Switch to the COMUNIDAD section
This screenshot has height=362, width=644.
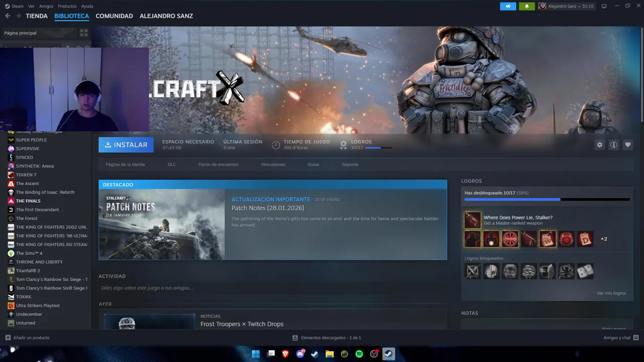click(x=114, y=16)
